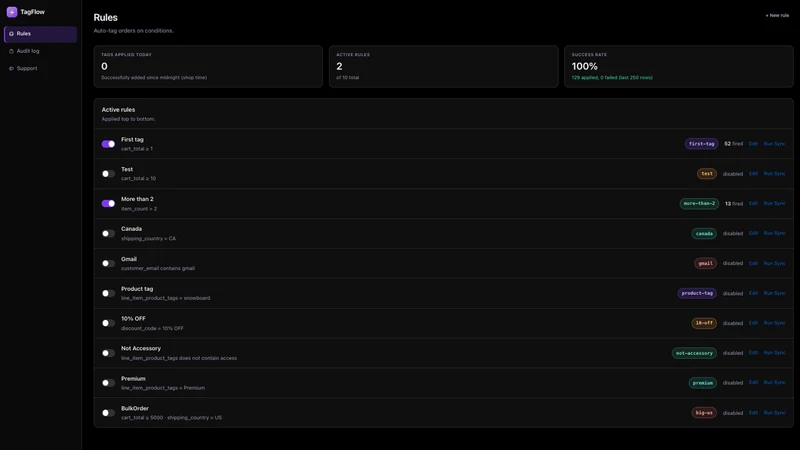This screenshot has width=800, height=450.
Task: Edit the Test rule
Action: (x=753, y=173)
